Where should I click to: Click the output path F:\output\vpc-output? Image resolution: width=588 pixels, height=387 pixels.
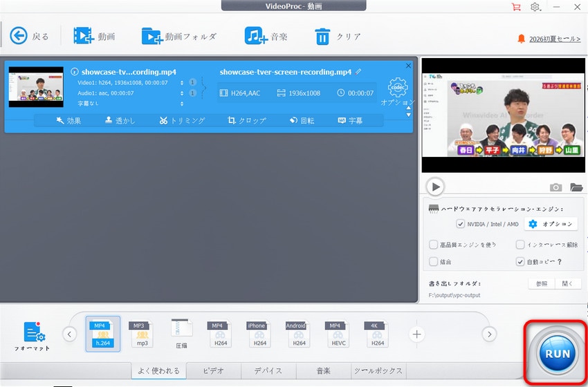[454, 295]
